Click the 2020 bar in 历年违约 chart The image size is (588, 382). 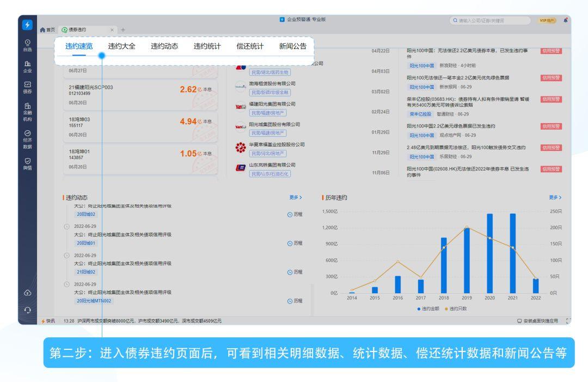(x=490, y=253)
